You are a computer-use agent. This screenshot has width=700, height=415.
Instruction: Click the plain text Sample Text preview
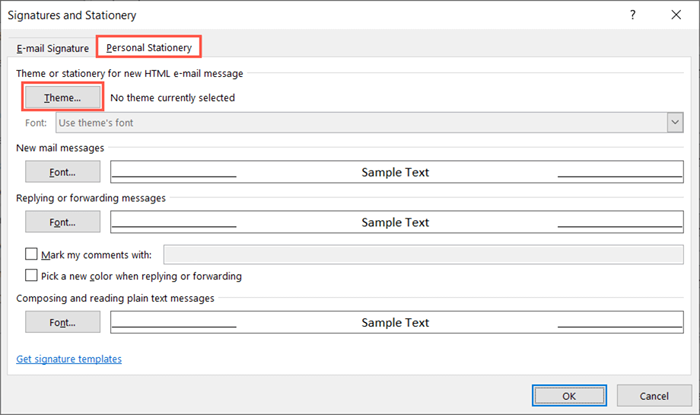click(397, 322)
